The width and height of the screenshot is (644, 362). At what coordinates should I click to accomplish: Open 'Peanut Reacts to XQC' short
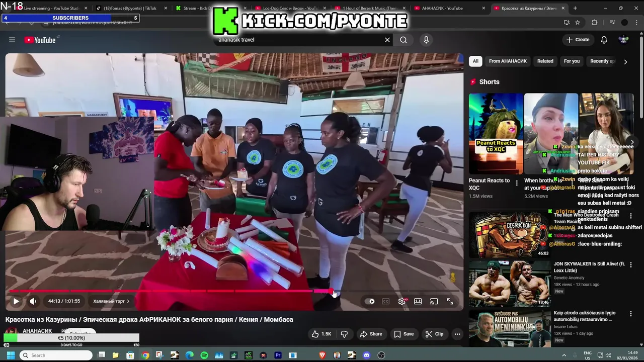[x=496, y=133]
